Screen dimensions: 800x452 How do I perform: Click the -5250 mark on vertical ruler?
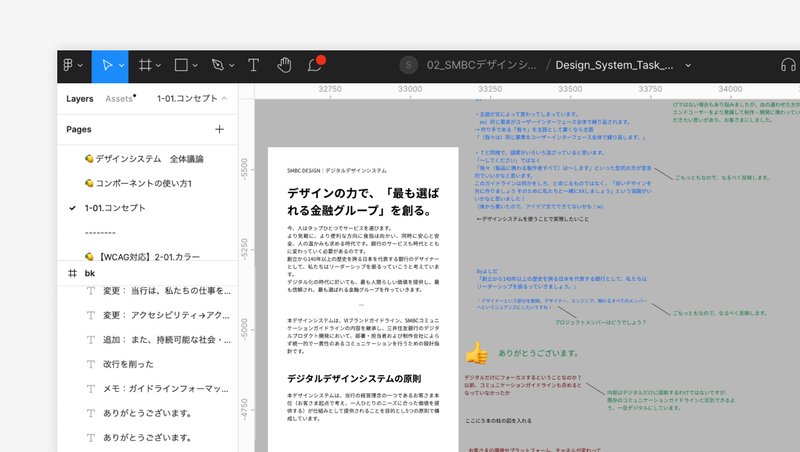coord(244,249)
